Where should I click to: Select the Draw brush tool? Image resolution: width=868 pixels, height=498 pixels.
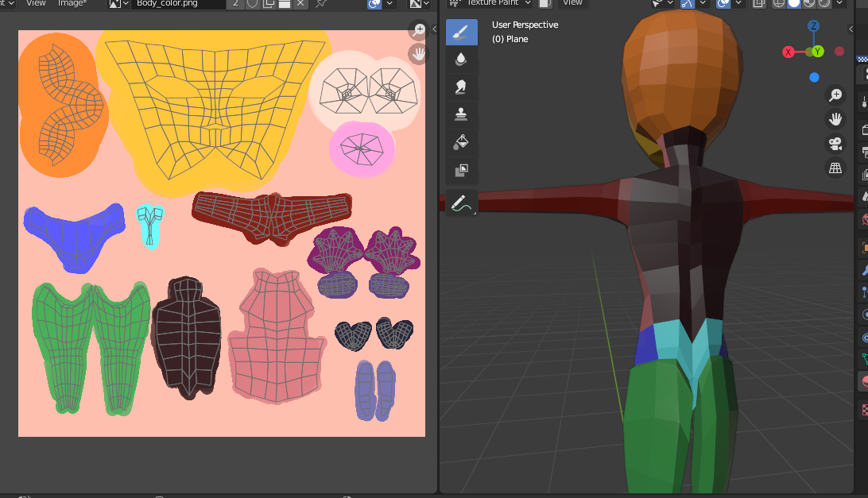(x=462, y=32)
